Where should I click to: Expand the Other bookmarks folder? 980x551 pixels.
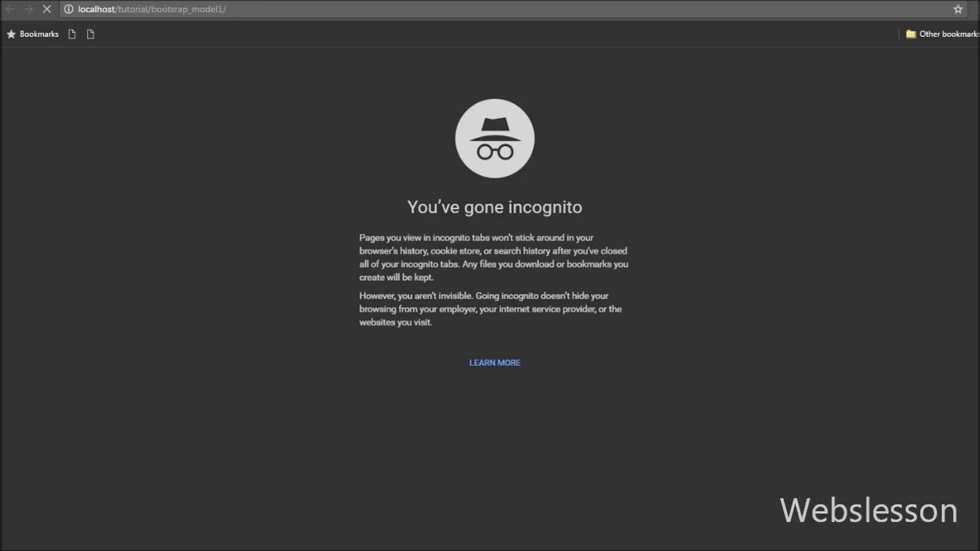[x=942, y=34]
